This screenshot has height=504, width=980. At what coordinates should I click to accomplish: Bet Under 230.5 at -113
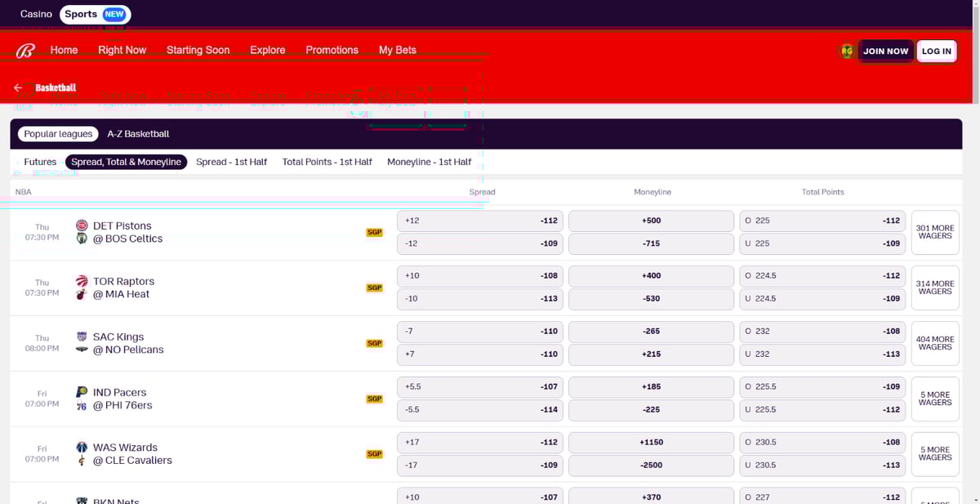click(822, 465)
